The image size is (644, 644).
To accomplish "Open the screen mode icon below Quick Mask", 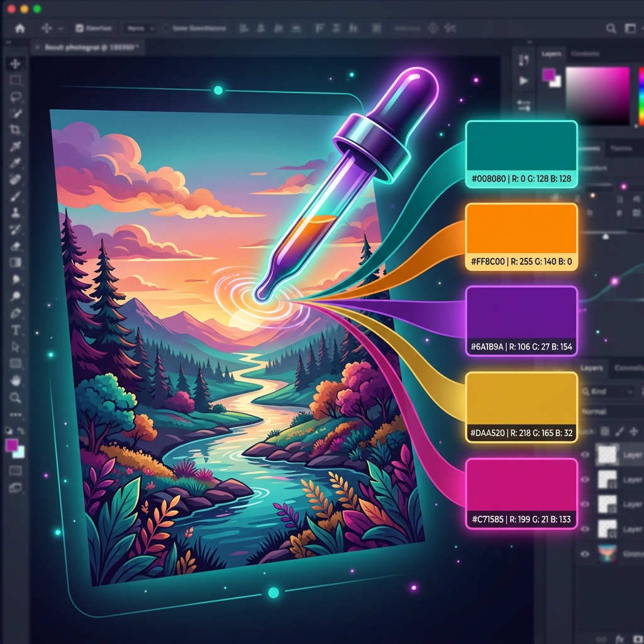I will tap(15, 488).
